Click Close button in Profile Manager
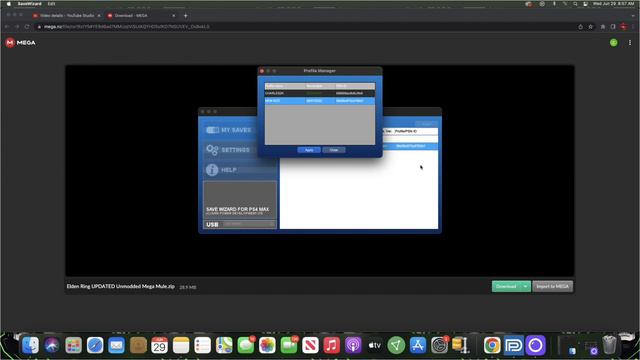640x360 pixels. [x=334, y=150]
